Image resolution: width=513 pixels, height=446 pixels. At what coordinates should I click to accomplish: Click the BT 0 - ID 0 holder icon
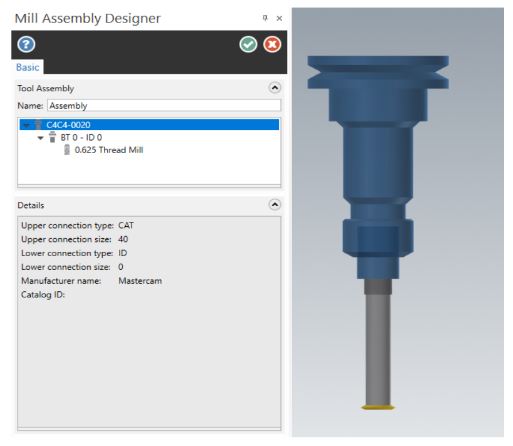point(52,137)
